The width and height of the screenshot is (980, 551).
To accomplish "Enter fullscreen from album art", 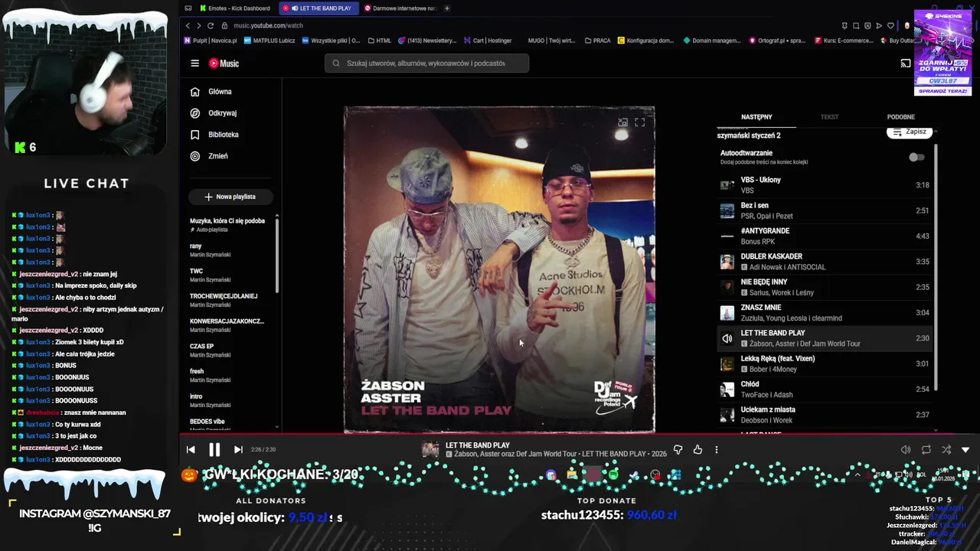I will point(640,122).
